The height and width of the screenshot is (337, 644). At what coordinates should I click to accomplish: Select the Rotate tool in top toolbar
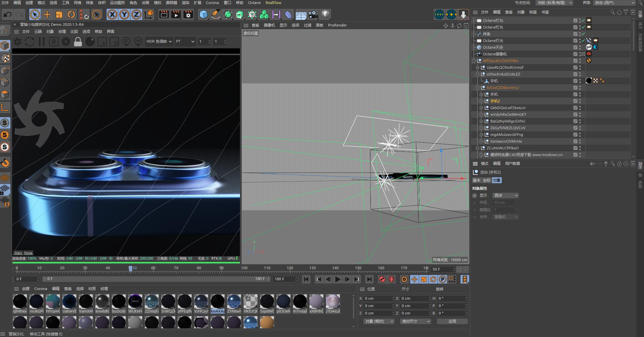coord(71,14)
